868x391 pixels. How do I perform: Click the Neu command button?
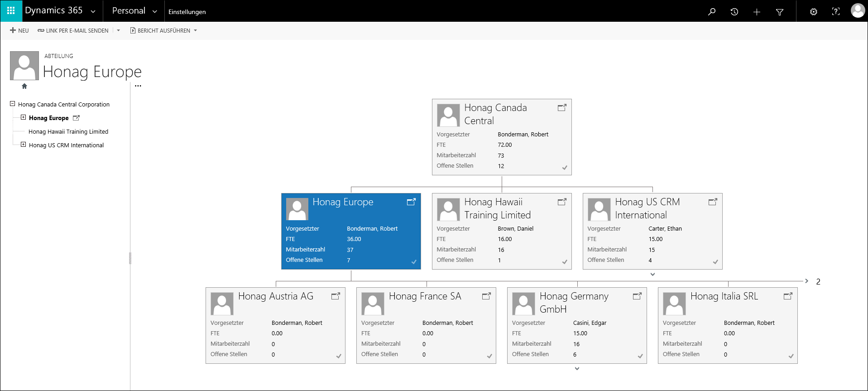pos(19,30)
